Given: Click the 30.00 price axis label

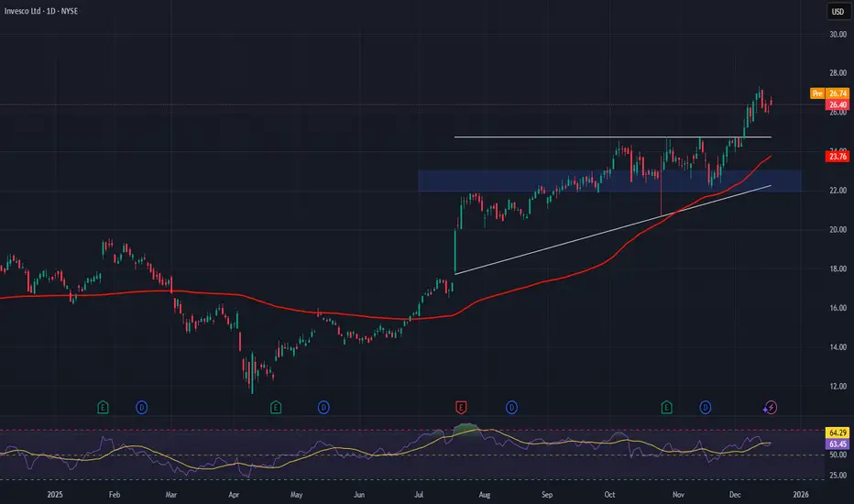Looking at the screenshot, I should pos(838,34).
